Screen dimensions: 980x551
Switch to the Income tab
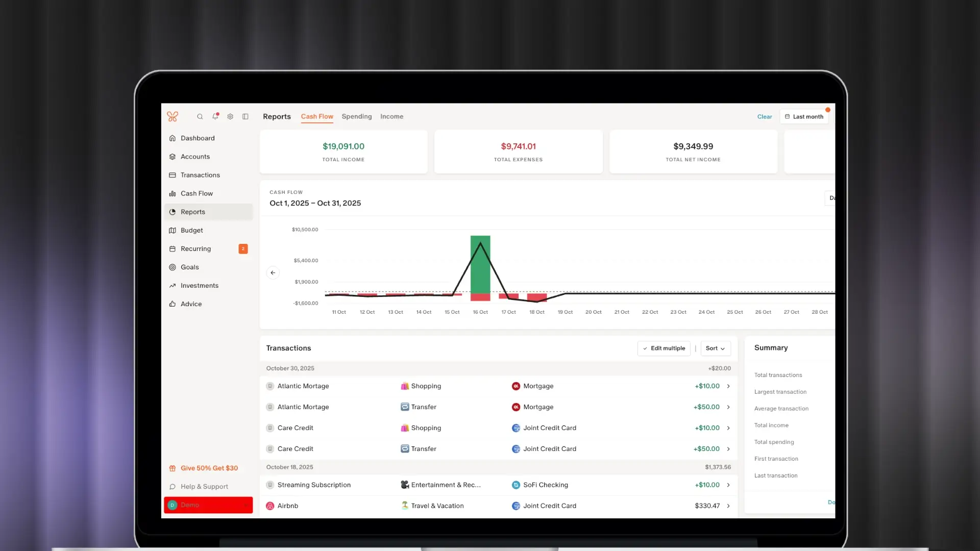[391, 117]
